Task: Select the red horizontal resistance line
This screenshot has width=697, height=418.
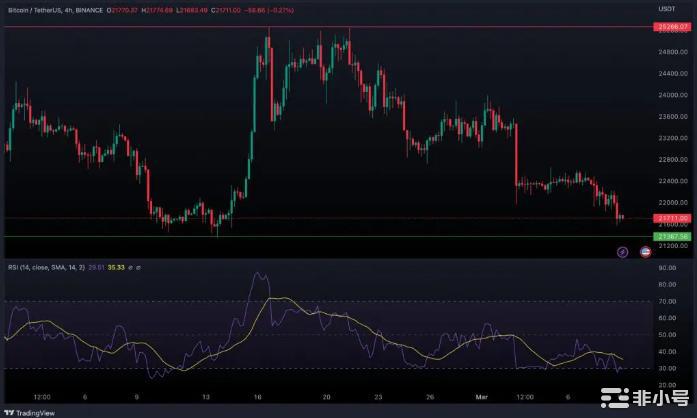Action: 328,27
